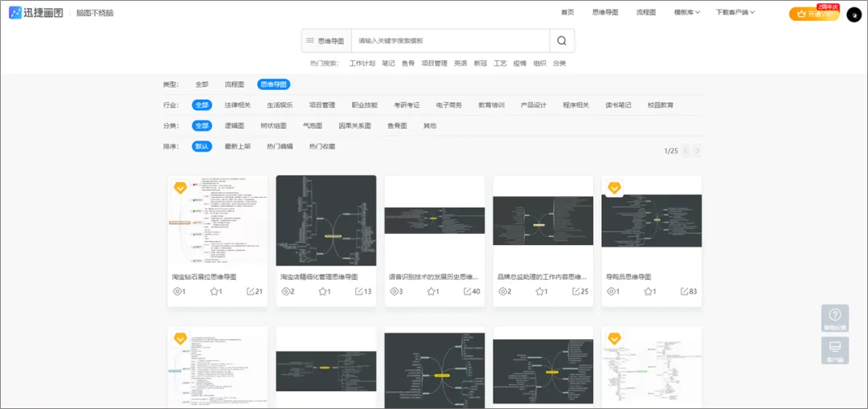868x409 pixels.
Task: Select 全部 in the 分类 filter row
Action: (x=202, y=125)
